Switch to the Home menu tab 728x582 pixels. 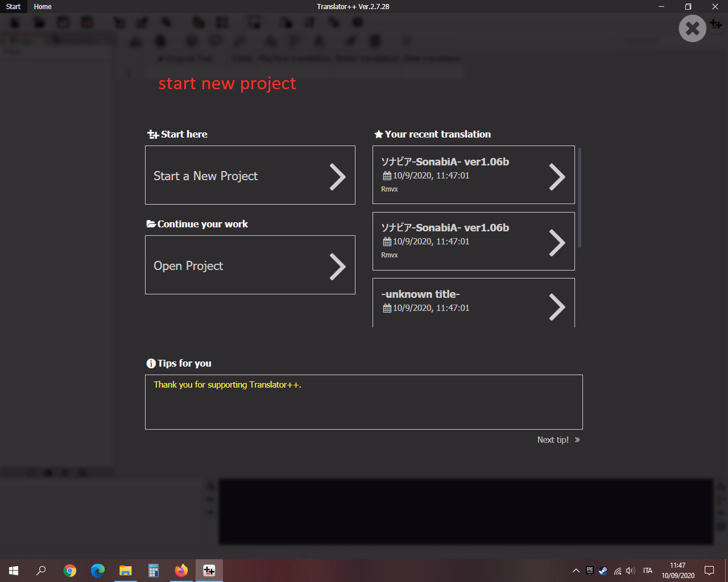pyautogui.click(x=43, y=7)
